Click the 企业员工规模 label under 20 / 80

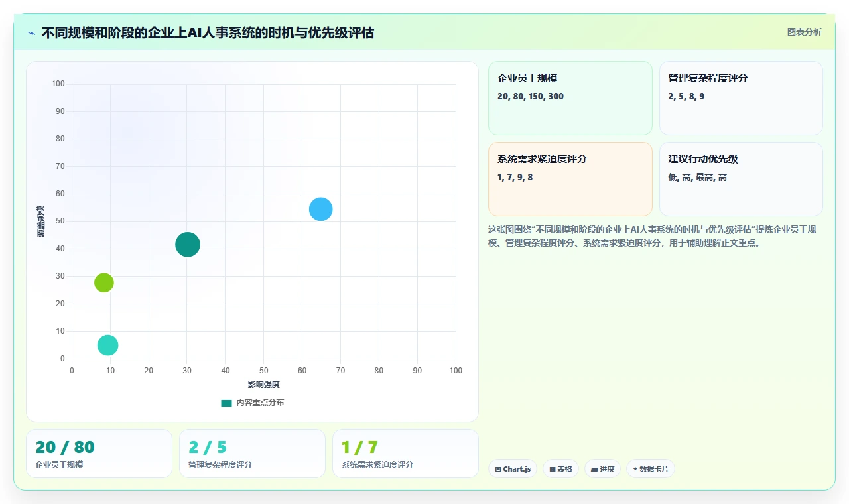(59, 464)
